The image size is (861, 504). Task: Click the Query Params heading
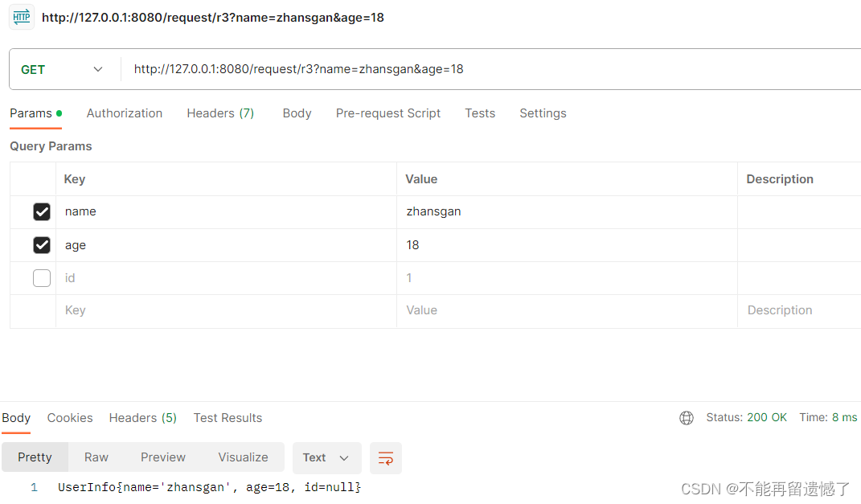click(51, 146)
